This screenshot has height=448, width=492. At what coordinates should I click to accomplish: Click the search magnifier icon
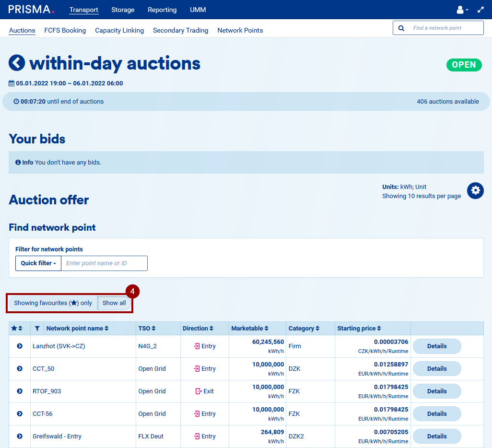401,28
